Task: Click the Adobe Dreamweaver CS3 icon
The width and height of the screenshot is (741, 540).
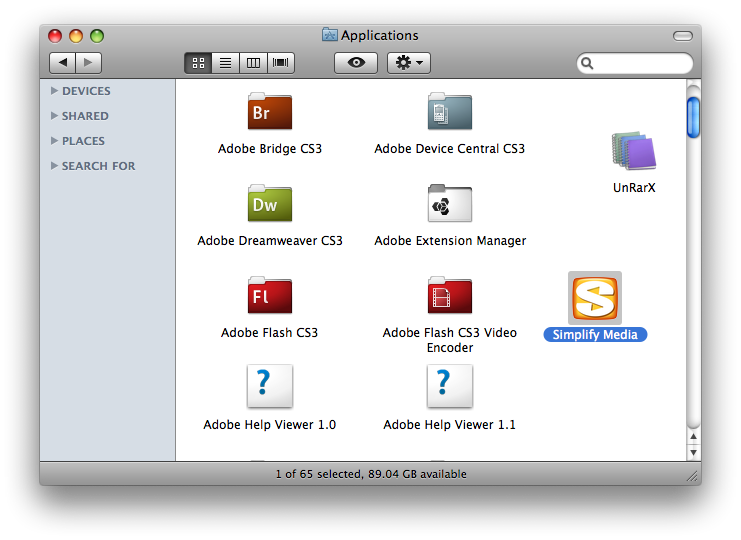Action: (269, 204)
